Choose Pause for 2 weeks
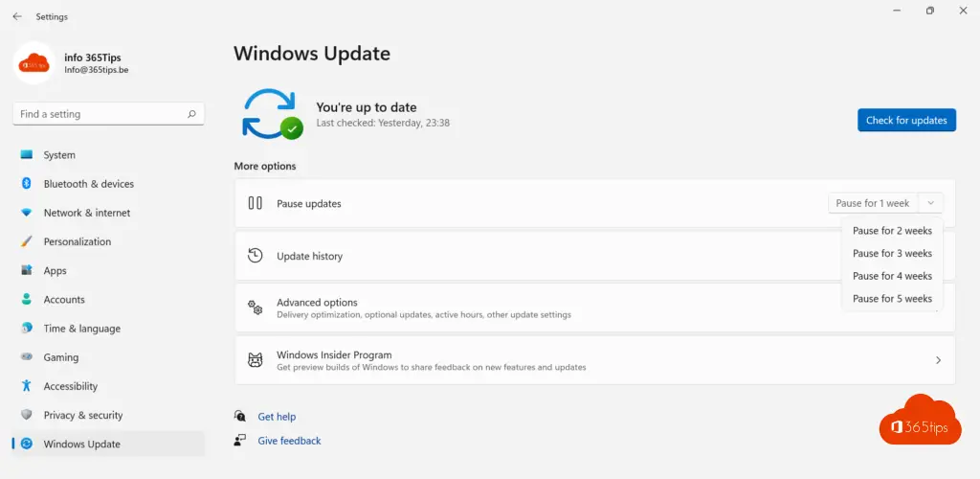 tap(892, 231)
